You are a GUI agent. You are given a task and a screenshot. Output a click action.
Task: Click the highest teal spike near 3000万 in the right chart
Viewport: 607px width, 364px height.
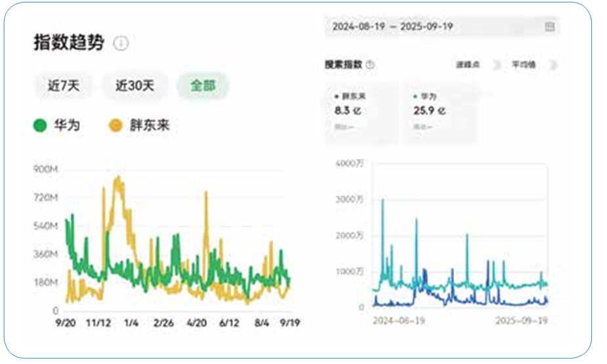click(x=383, y=200)
